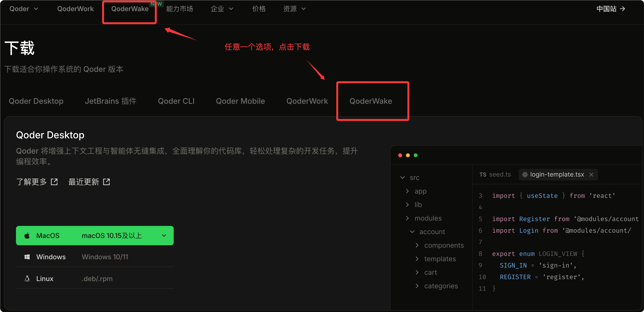
Task: Click the NEW badge on QoderWake
Action: pos(156,4)
